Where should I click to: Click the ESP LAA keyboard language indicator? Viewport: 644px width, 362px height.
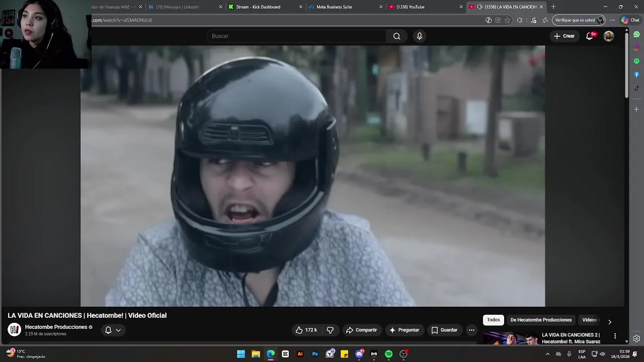tap(582, 354)
